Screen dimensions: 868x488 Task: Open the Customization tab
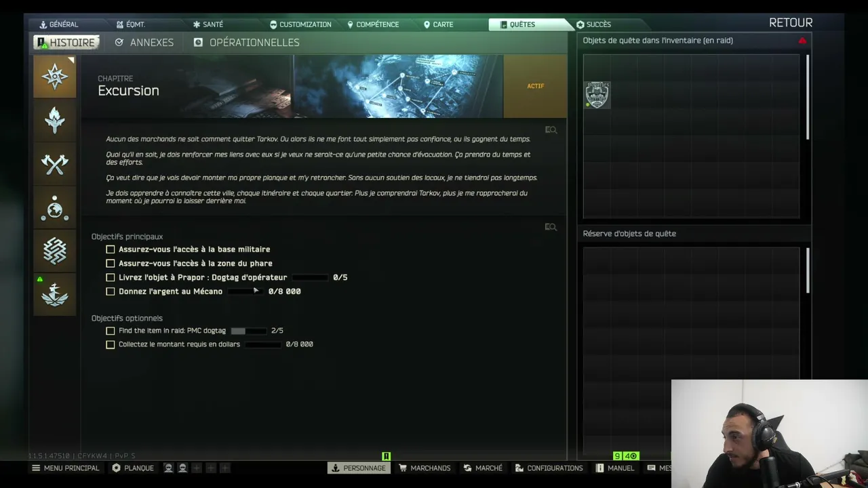pos(300,24)
